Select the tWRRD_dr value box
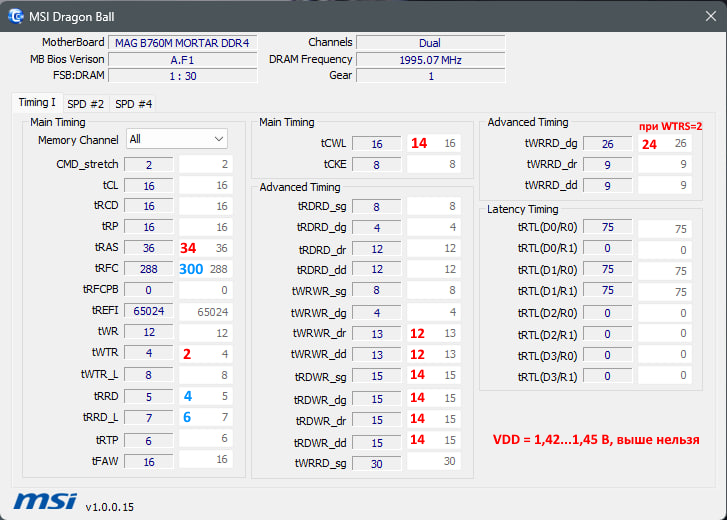 pyautogui.click(x=607, y=165)
